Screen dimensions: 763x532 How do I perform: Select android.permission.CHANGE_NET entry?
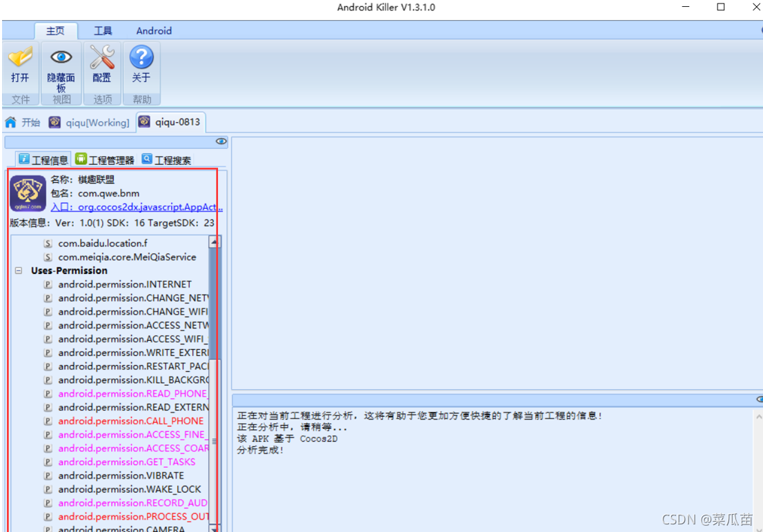(x=133, y=297)
